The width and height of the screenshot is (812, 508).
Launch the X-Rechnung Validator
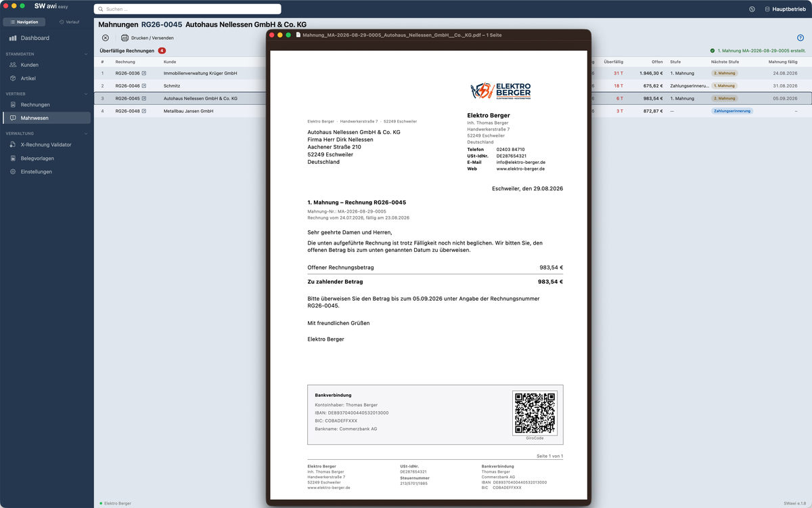coord(47,145)
